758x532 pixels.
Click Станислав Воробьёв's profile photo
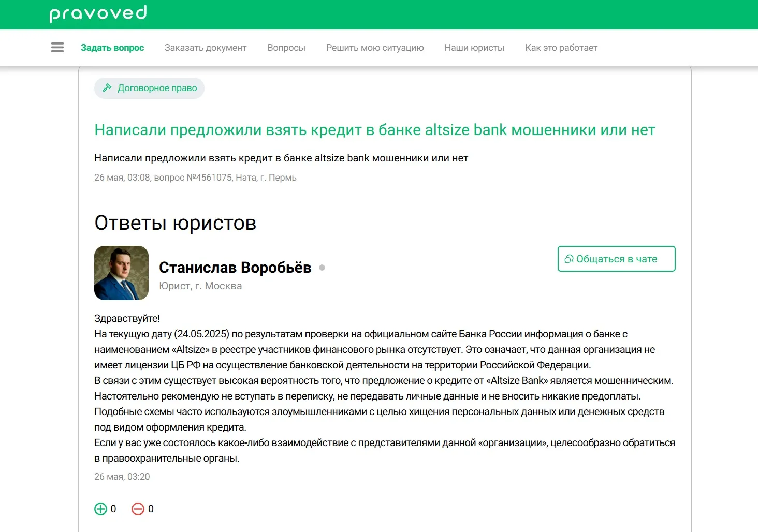pos(121,273)
